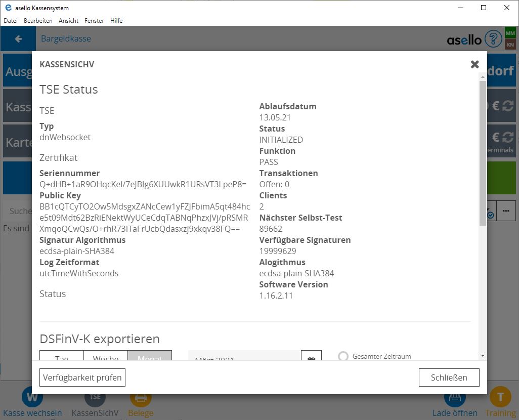This screenshot has height=420, width=519.
Task: Activate the Training mode icon
Action: coord(500,398)
